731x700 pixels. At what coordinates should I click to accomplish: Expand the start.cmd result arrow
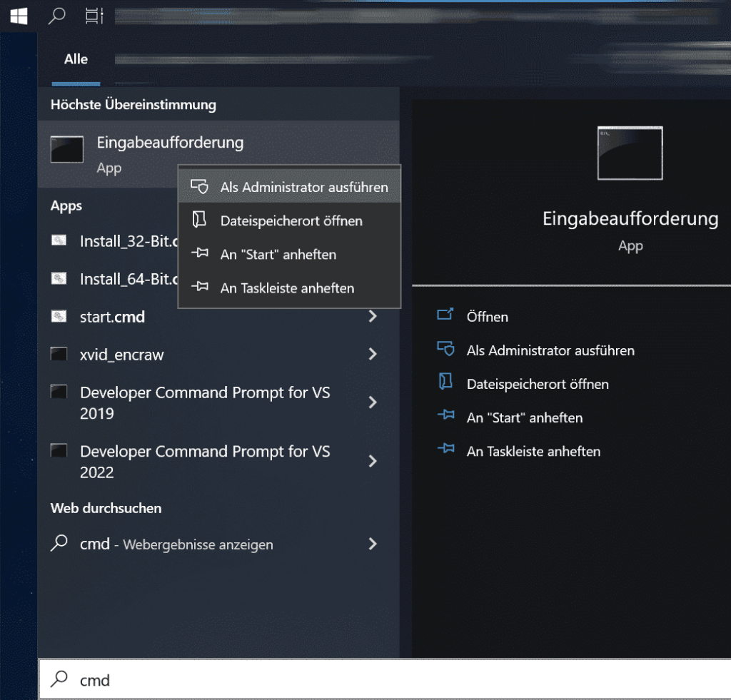[x=372, y=316]
